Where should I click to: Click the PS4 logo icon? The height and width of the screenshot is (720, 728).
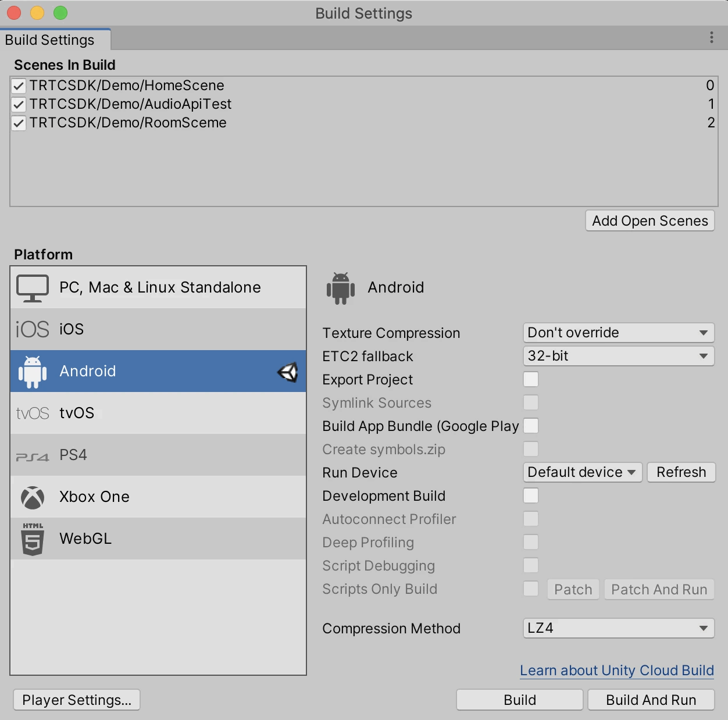(33, 457)
